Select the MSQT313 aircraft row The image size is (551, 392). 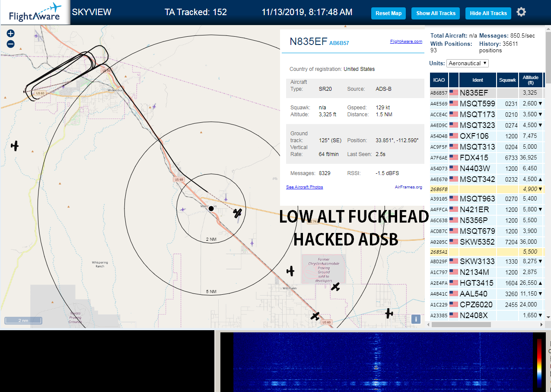487,147
